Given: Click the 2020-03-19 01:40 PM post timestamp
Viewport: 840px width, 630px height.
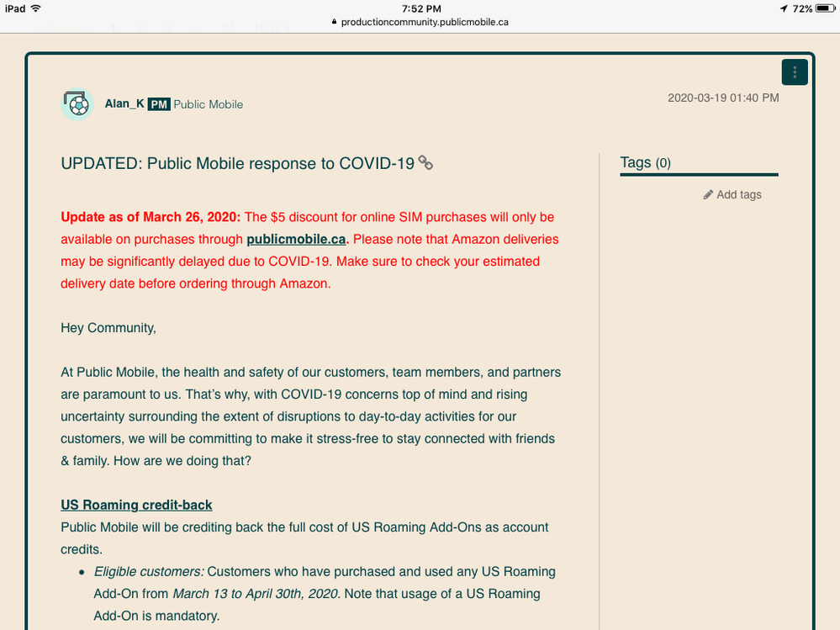Looking at the screenshot, I should [723, 98].
